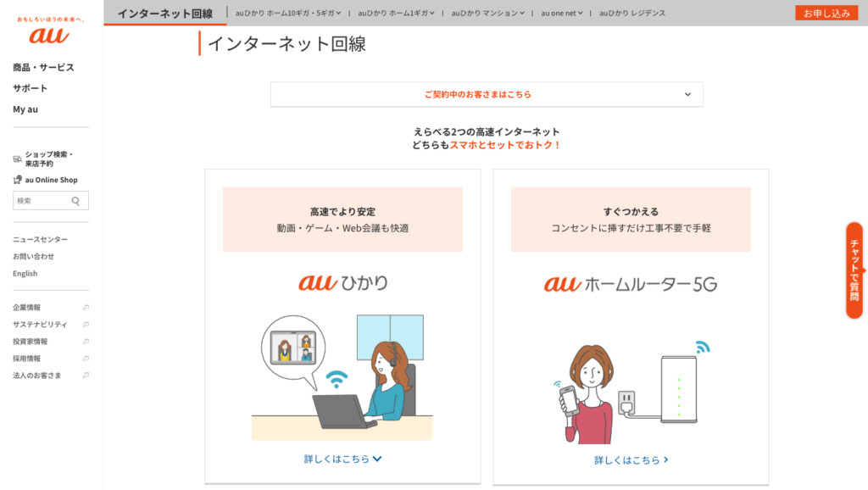Click the shop icon beside ショップ検索・来店予約

17,159
